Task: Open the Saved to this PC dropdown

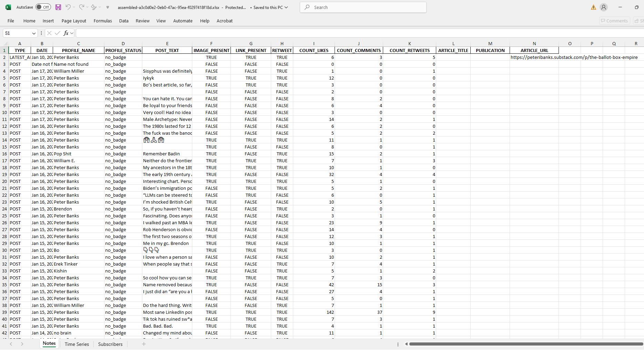Action: tap(271, 7)
